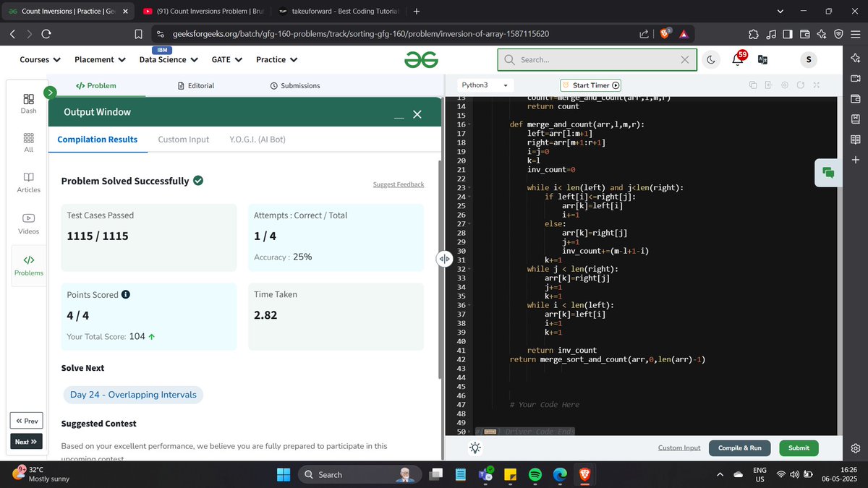Switch to the Submissions tab

pos(294,85)
